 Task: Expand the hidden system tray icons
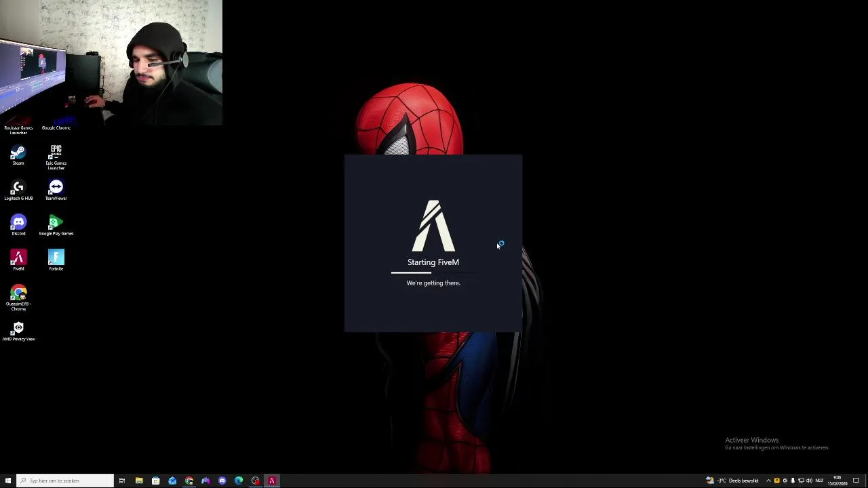(x=768, y=481)
